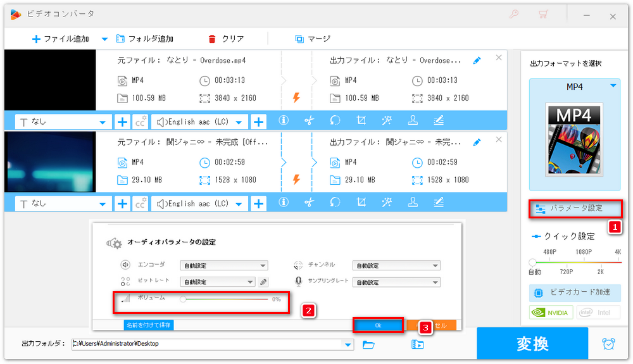Open the output folder with the folder icon
The height and width of the screenshot is (364, 633).
pos(369,344)
